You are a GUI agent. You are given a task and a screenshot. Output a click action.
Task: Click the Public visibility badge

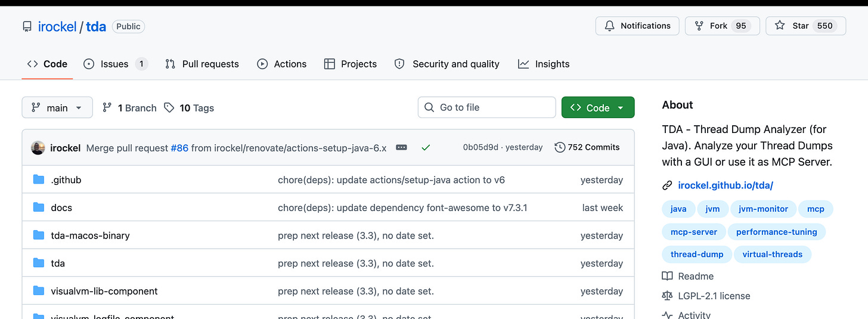pyautogui.click(x=128, y=26)
